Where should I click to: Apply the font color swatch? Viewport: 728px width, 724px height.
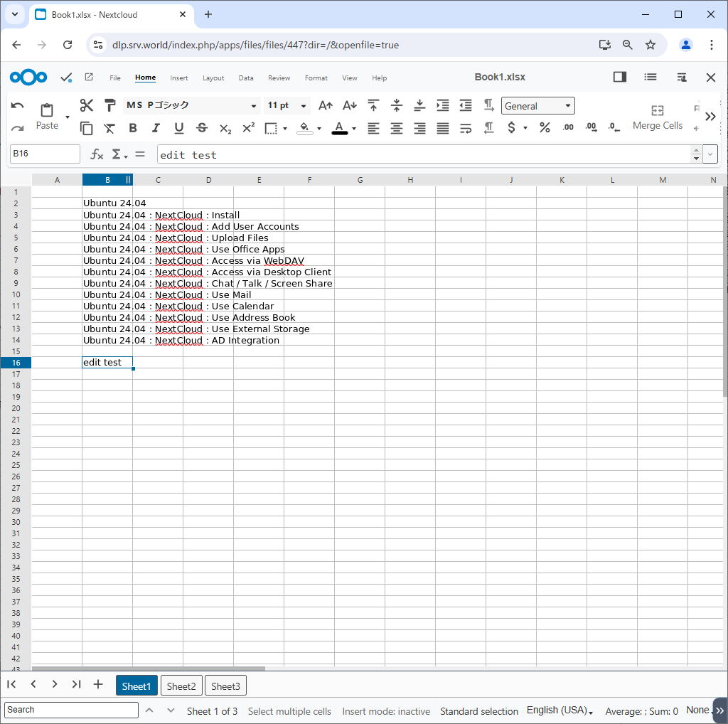(x=339, y=128)
